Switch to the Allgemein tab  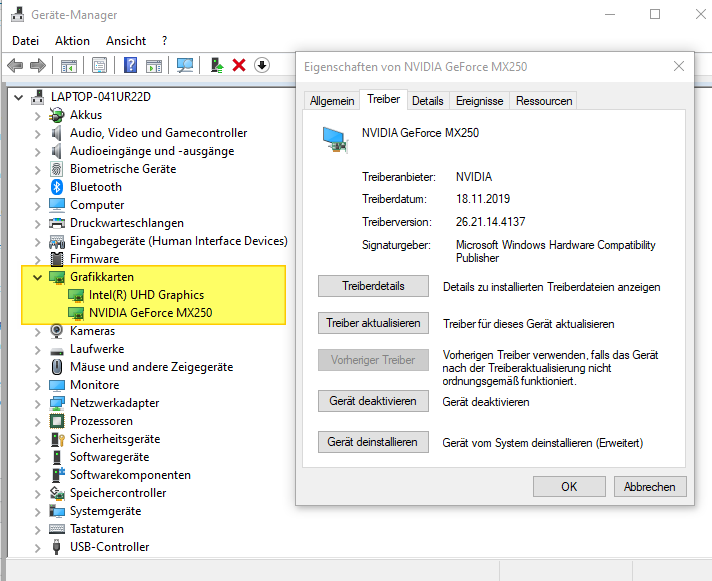(332, 101)
